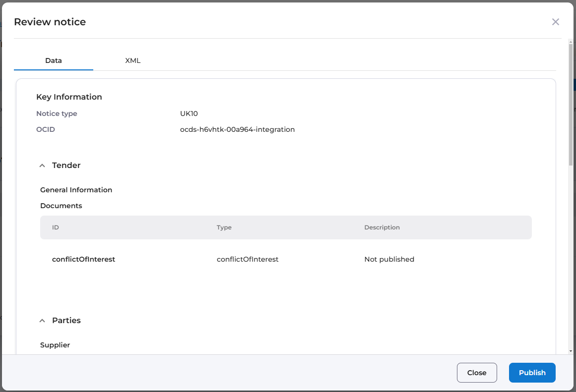Click the Parties section title

[66, 321]
